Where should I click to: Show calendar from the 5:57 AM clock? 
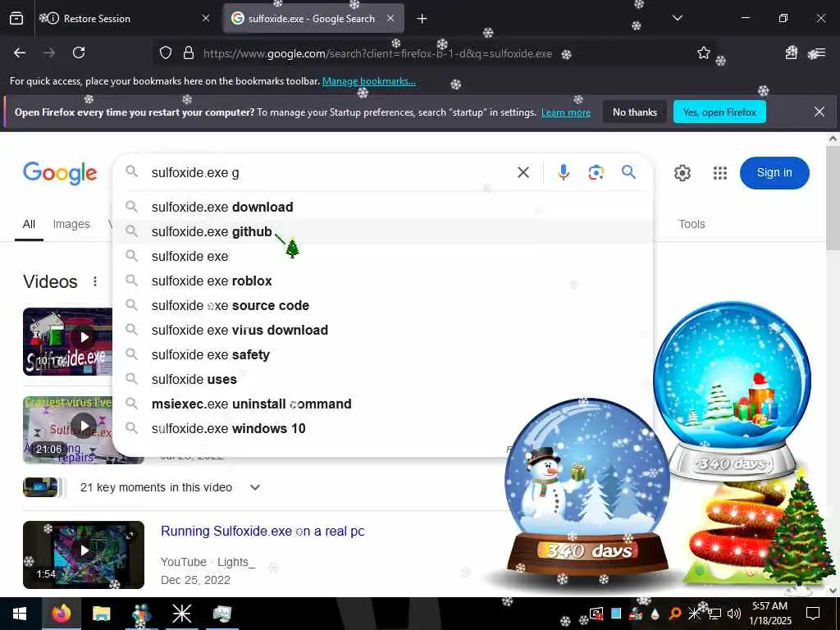coord(769,614)
